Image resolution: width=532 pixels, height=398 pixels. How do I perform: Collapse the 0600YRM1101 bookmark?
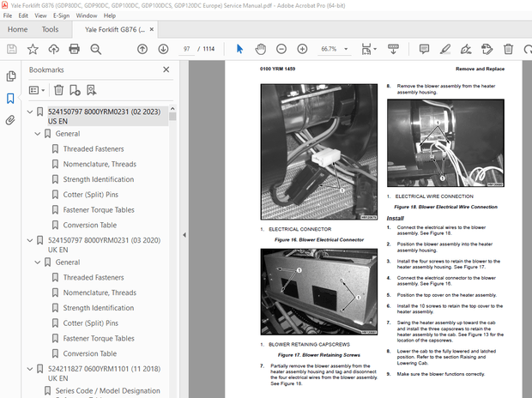pos(30,369)
